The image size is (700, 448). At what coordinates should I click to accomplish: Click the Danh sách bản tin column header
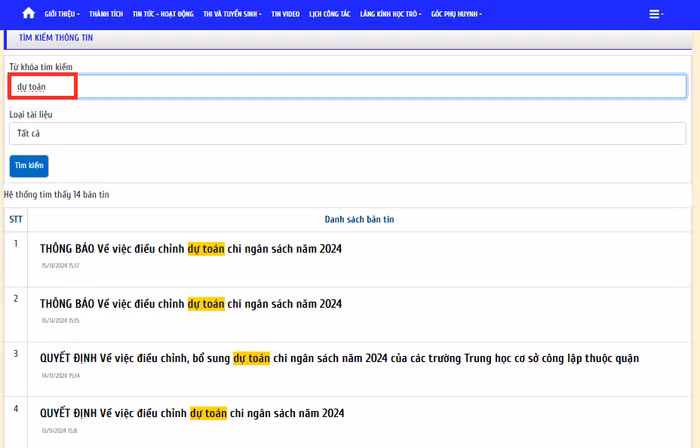[359, 219]
